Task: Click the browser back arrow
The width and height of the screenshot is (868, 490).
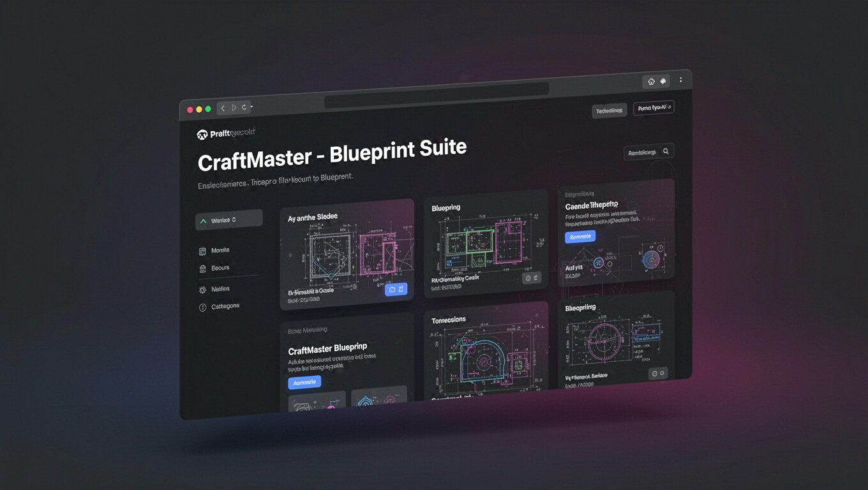Action: pyautogui.click(x=223, y=108)
